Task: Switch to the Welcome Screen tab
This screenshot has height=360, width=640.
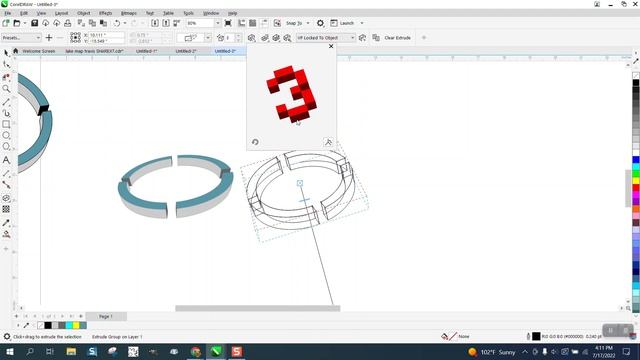Action: [39, 51]
